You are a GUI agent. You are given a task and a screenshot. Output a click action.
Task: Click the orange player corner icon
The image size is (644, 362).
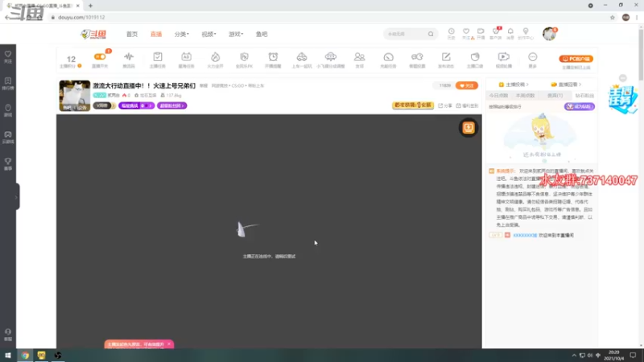469,128
